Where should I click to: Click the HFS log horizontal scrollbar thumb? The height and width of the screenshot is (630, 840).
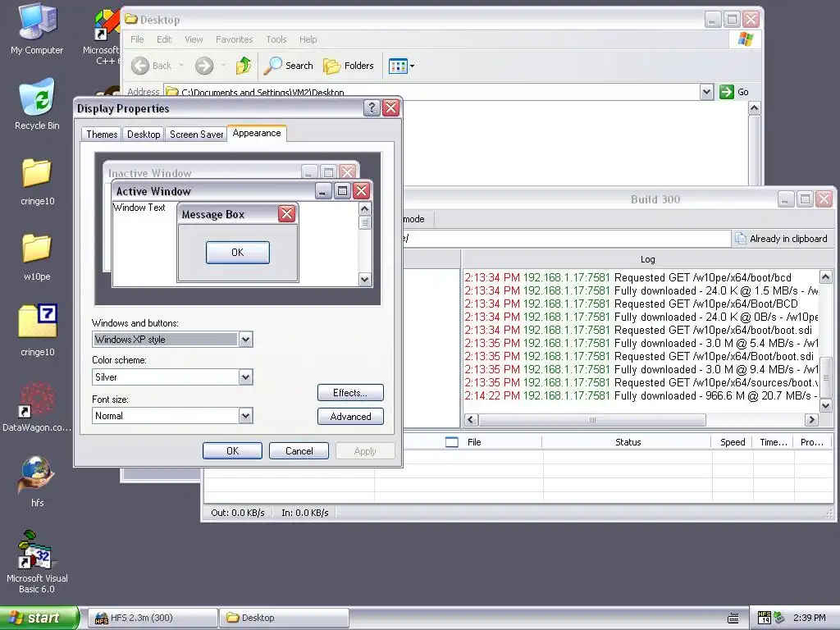[x=592, y=419]
